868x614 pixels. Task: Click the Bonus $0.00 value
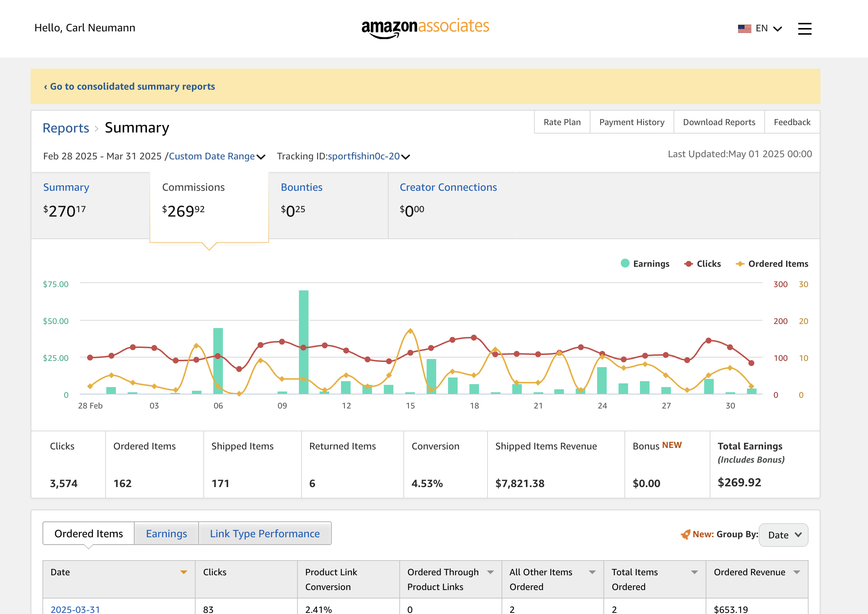coord(647,483)
